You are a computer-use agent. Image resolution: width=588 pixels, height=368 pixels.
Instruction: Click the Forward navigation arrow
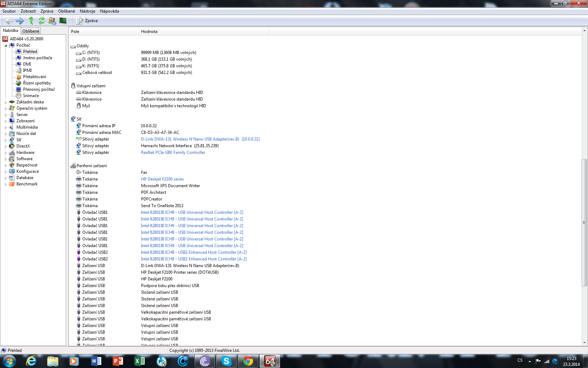(20, 21)
